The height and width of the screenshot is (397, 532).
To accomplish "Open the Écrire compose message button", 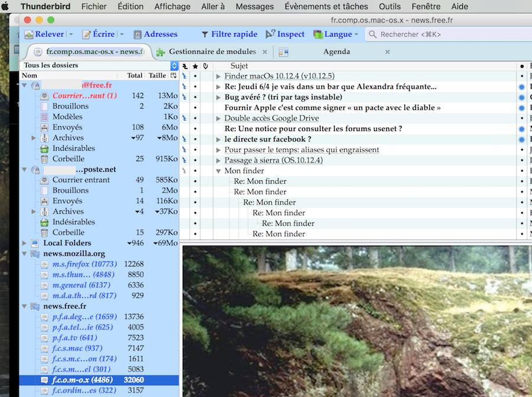I will [x=98, y=34].
